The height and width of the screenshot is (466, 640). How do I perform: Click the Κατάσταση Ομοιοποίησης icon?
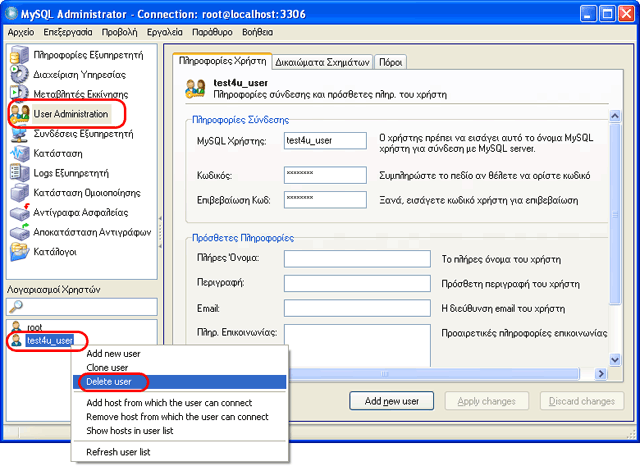[x=19, y=193]
